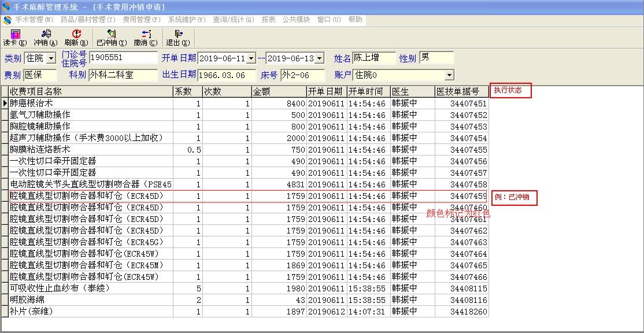Click bill number 34407451

[462, 103]
